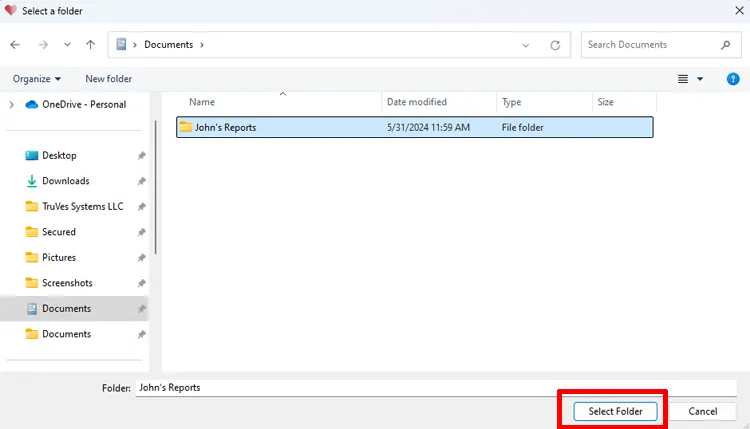This screenshot has height=429, width=750.
Task: Select the John's Reports folder
Action: (225, 127)
